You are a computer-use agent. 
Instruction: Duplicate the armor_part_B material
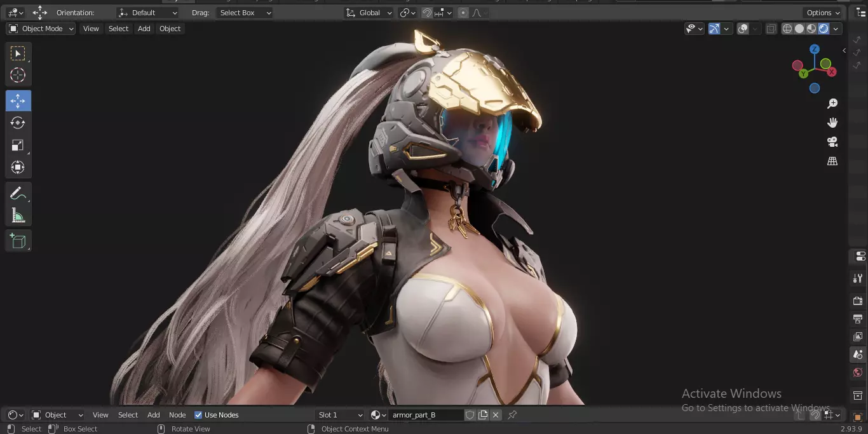pos(483,415)
